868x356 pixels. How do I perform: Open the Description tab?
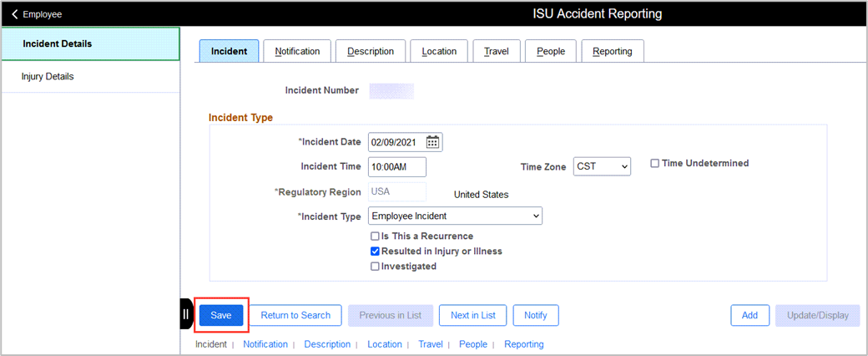[371, 51]
